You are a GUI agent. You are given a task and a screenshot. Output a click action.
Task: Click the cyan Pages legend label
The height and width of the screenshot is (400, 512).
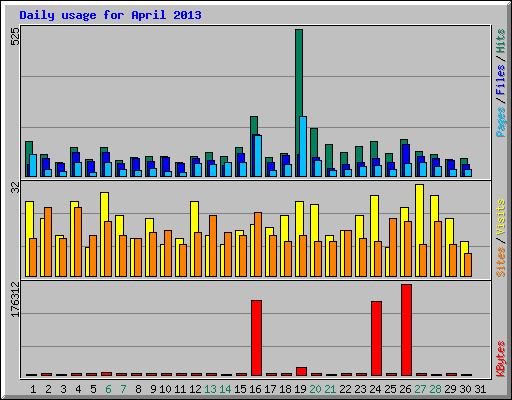pos(501,122)
